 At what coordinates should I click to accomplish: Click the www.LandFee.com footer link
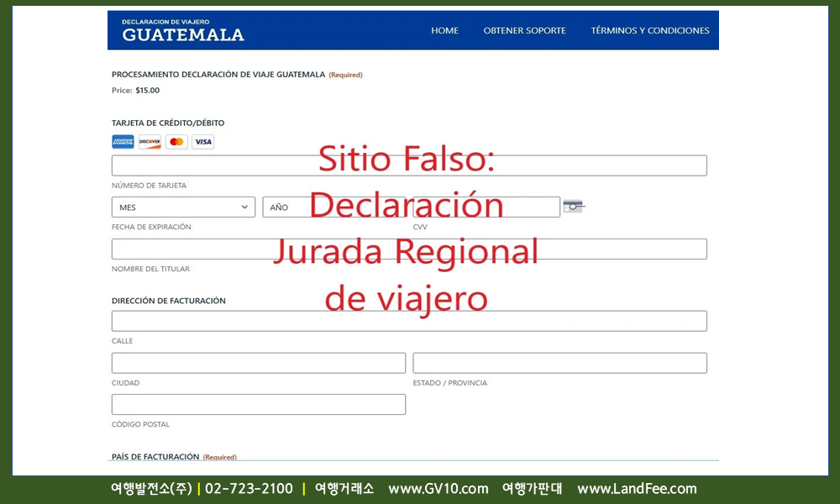coord(637,489)
